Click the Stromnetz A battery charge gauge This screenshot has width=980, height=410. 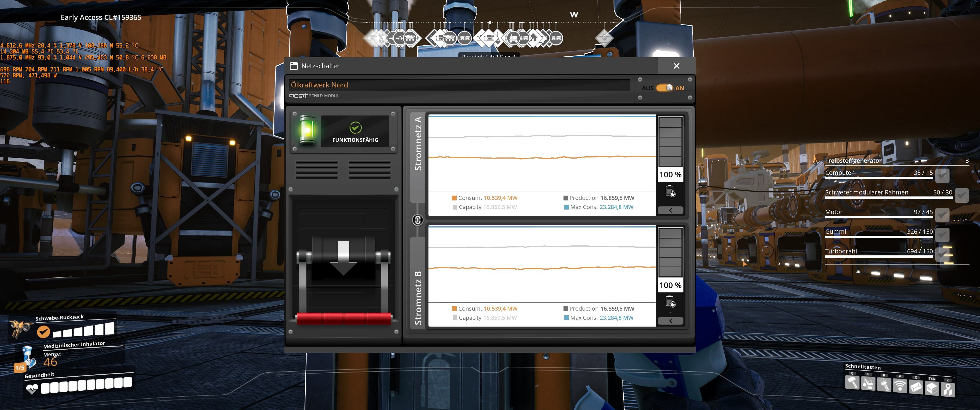pos(670,142)
